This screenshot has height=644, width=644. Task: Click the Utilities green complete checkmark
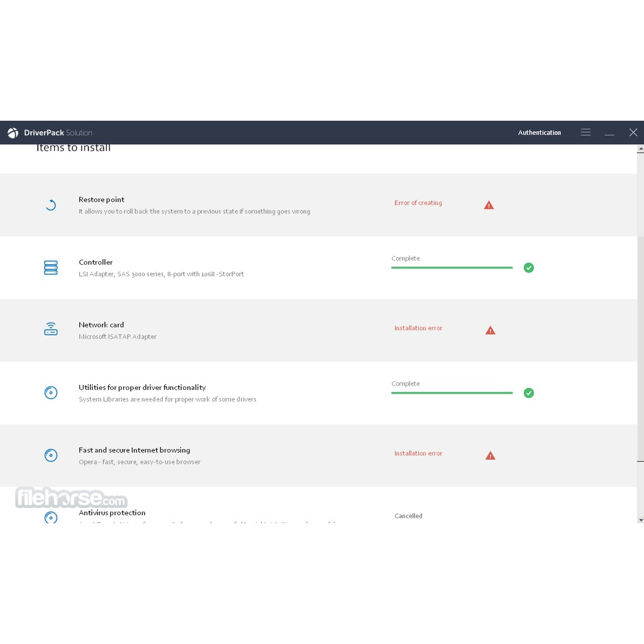point(529,393)
